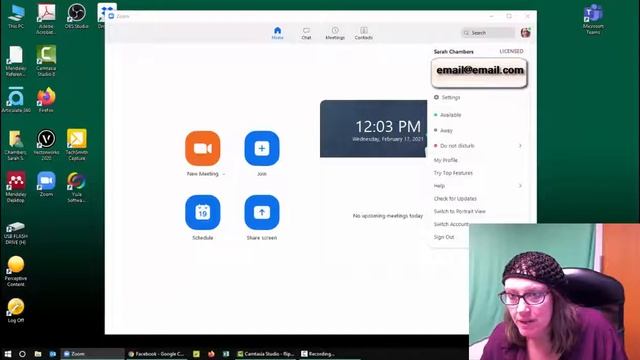Screen dimensions: 640x360
Task: Sign Out of Zoom
Action: point(444,237)
